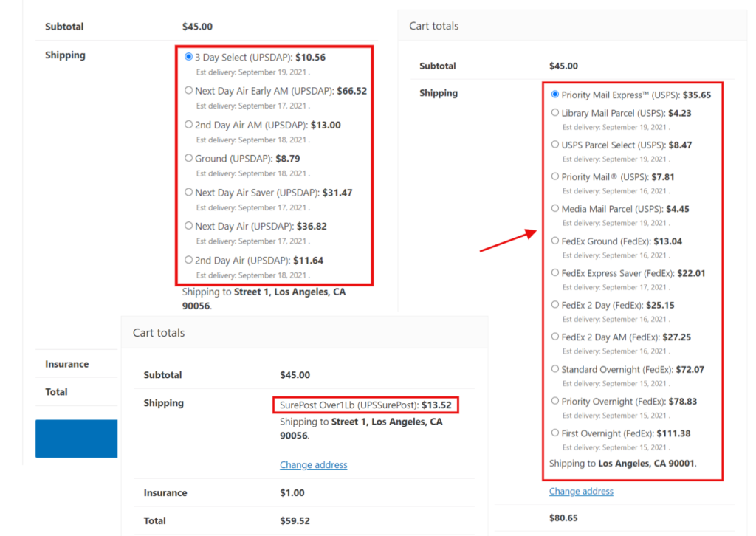The width and height of the screenshot is (756, 536).
Task: Pick the Ground UPSDAP shipping method
Action: click(x=188, y=158)
